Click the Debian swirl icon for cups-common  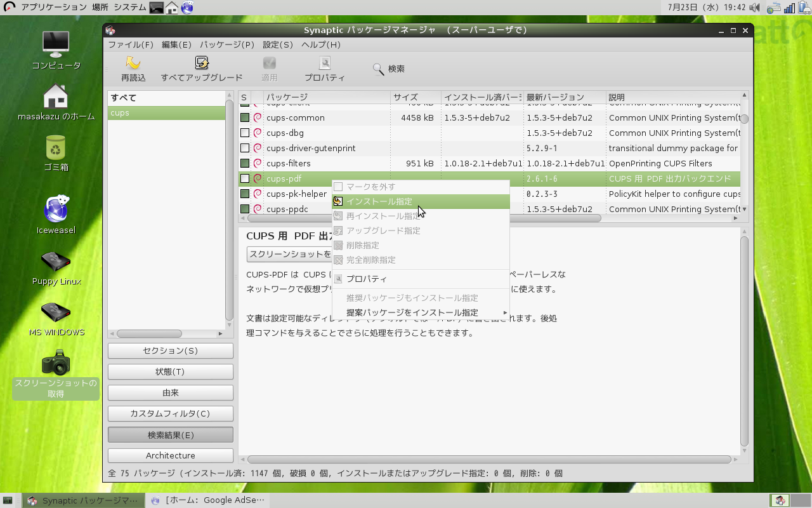[258, 117]
